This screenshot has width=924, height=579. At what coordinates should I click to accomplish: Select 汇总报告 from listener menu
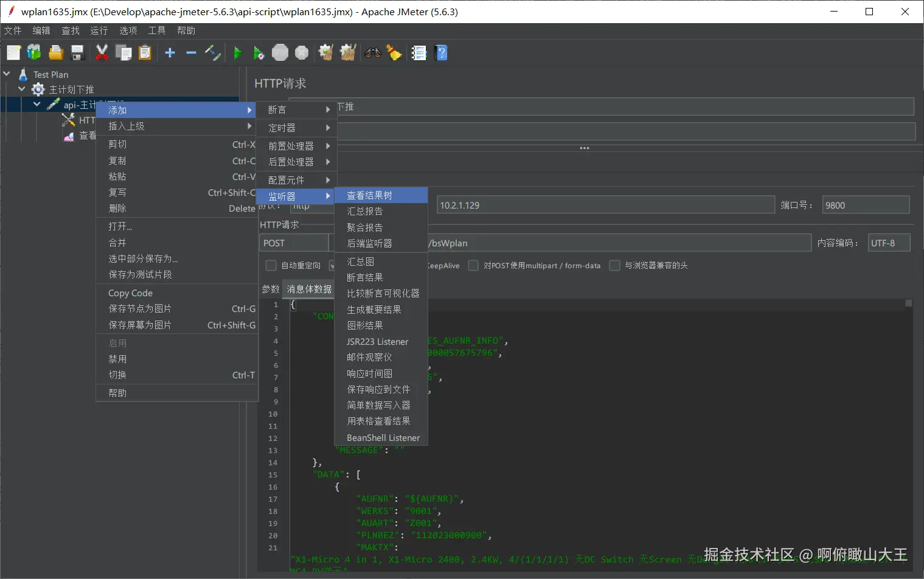click(x=381, y=211)
